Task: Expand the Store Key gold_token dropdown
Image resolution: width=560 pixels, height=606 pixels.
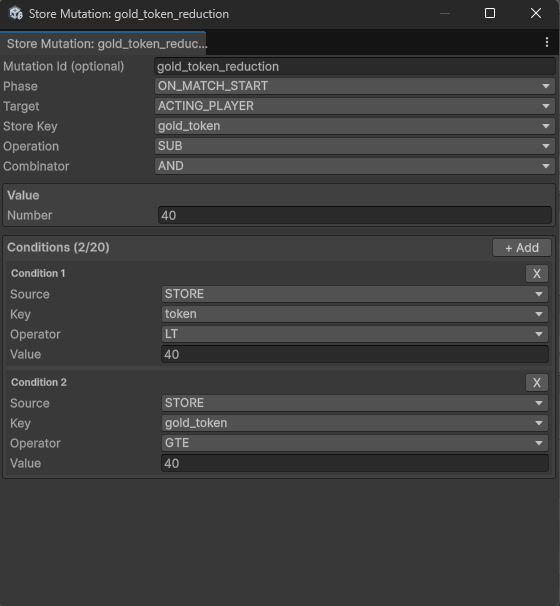Action: pos(354,126)
